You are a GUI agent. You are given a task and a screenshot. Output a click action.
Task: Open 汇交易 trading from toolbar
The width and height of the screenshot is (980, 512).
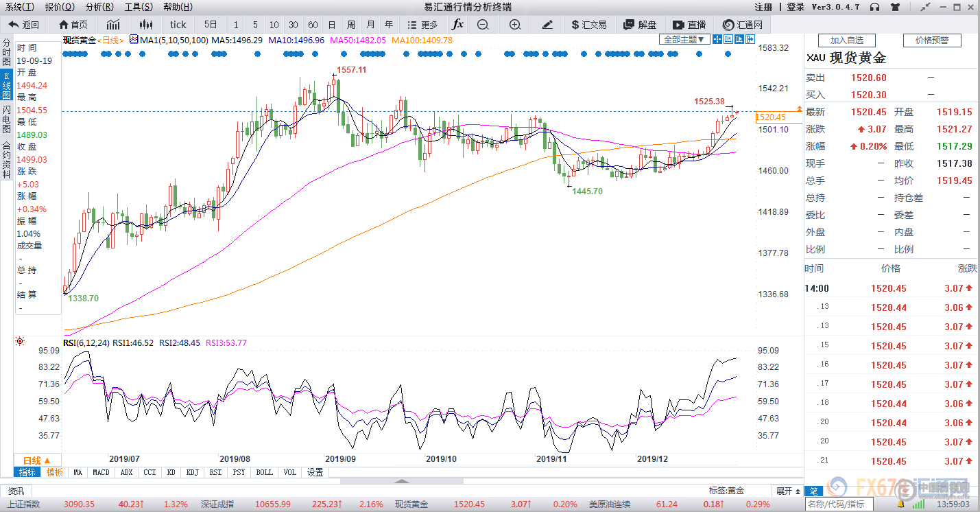[x=589, y=24]
